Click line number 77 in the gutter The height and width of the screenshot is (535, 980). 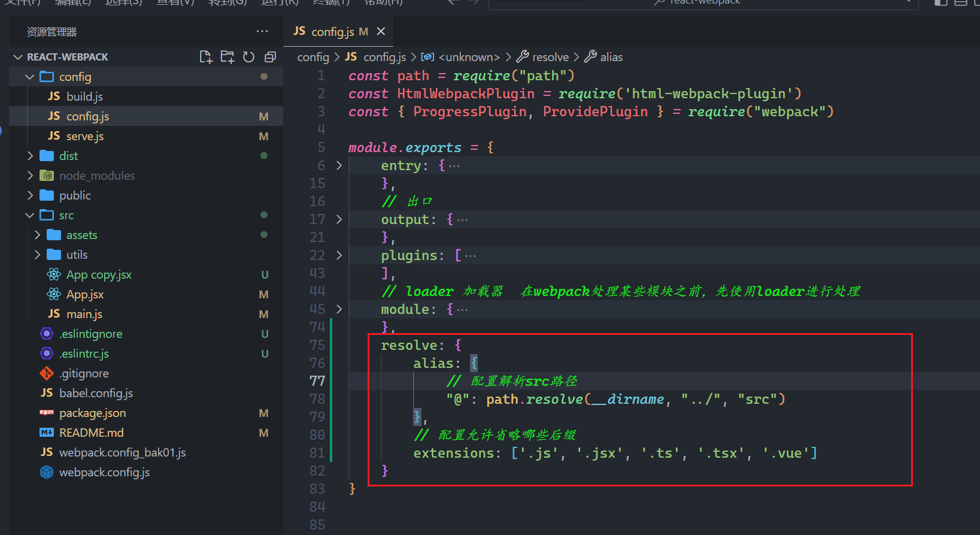point(317,381)
